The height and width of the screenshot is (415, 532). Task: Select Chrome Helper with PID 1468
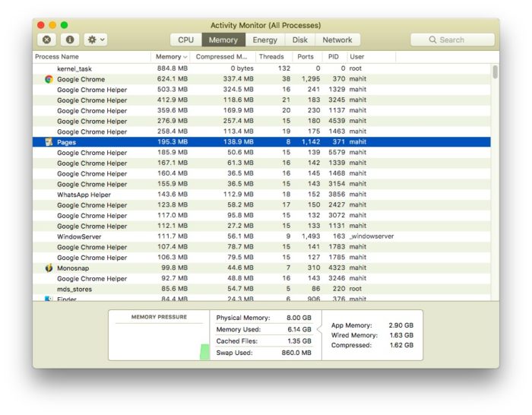(x=261, y=173)
